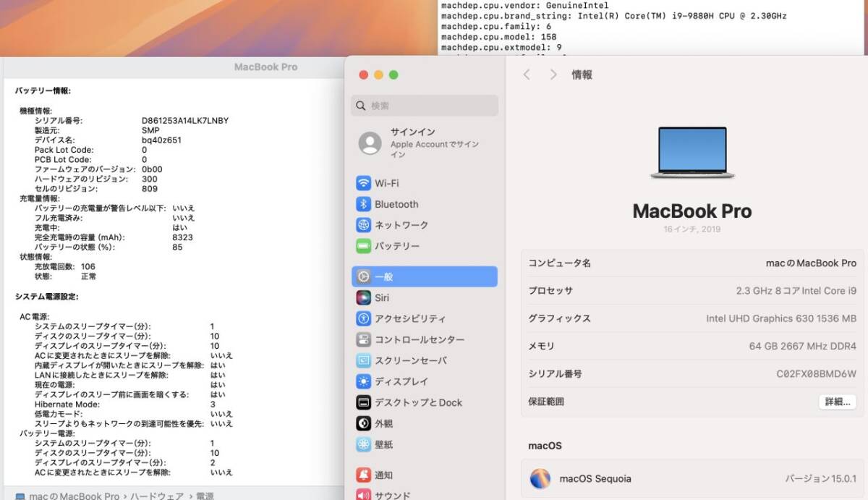The image size is (868, 500).
Task: Click システム電源設定 heading
Action: [x=47, y=297]
